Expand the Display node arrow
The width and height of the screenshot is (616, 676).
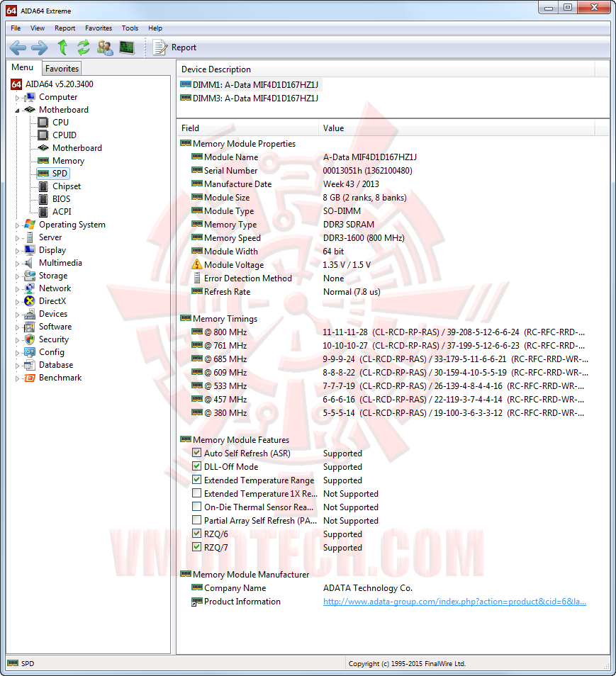tap(17, 250)
